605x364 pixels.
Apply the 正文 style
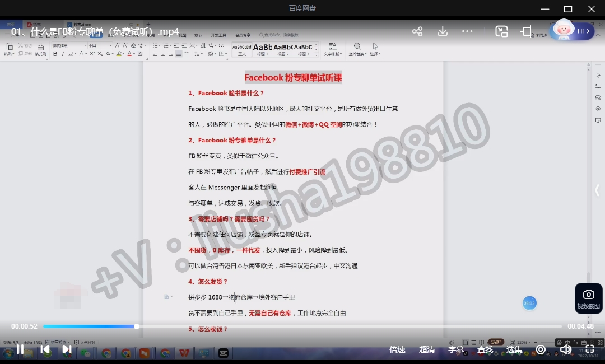coord(242,50)
